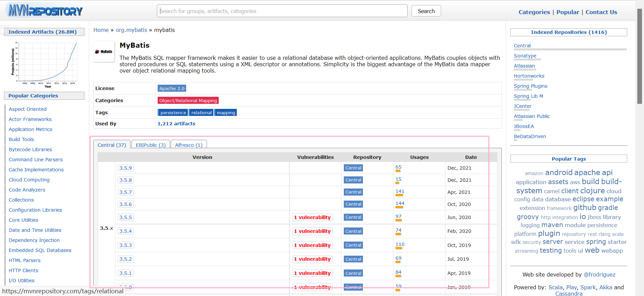Viewport: 644px width, 296px height.
Task: Click the MVNRepository logo
Action: [x=45, y=11]
